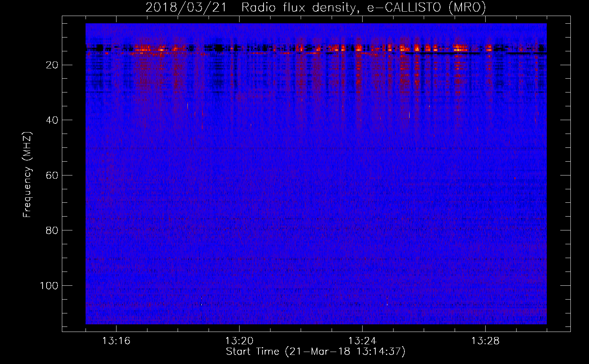Click the 40 MHz frequency tick label
Image resolution: width=589 pixels, height=364 pixels.
click(52, 120)
